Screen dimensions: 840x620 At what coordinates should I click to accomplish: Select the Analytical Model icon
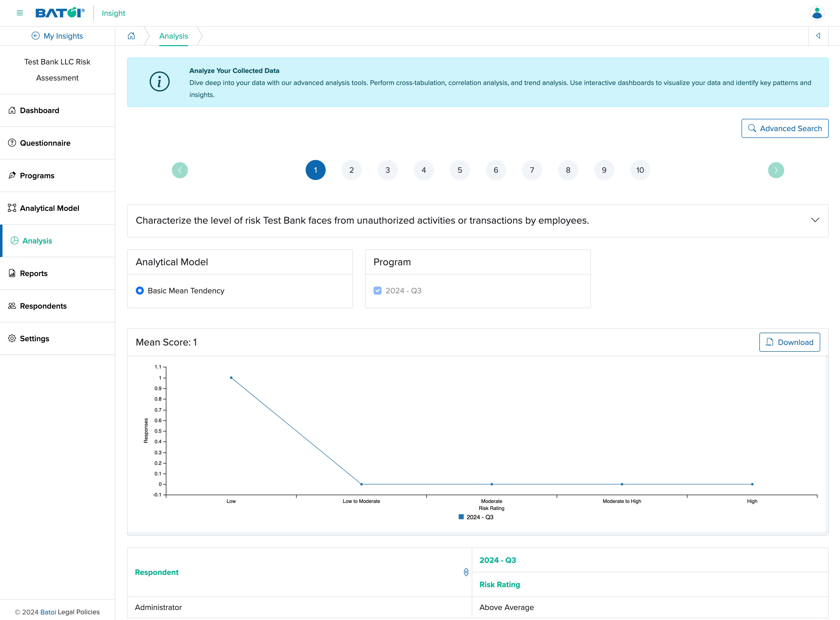coord(12,208)
